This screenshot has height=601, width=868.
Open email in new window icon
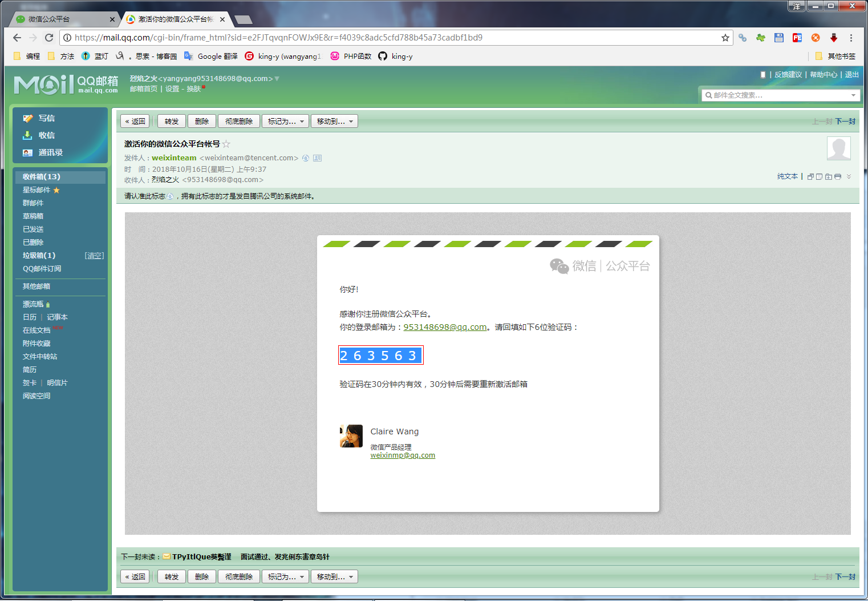coord(810,176)
